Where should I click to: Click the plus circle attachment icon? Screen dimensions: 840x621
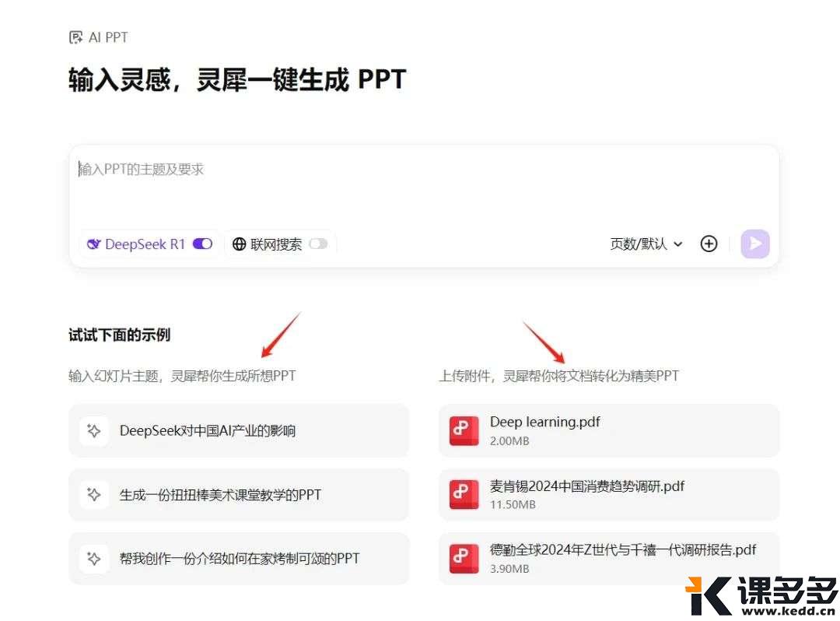click(x=709, y=244)
